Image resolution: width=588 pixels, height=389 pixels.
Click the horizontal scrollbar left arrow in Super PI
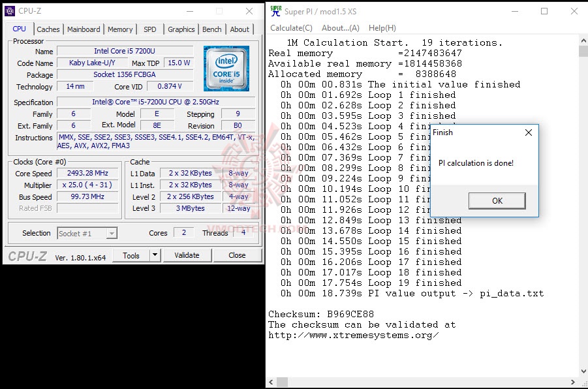coord(271,382)
